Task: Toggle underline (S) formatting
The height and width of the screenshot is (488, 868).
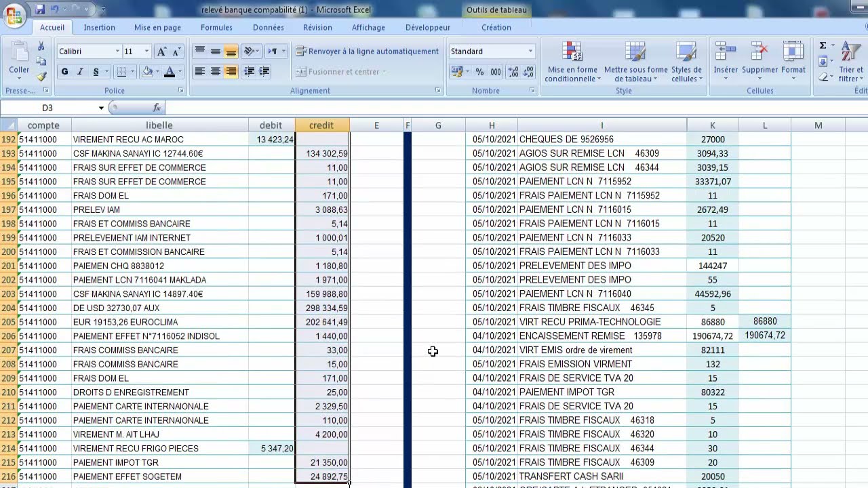Action: tap(96, 72)
